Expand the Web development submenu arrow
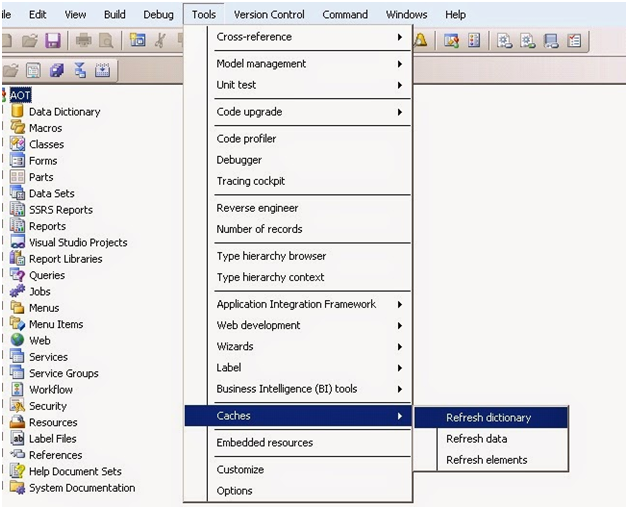 399,326
